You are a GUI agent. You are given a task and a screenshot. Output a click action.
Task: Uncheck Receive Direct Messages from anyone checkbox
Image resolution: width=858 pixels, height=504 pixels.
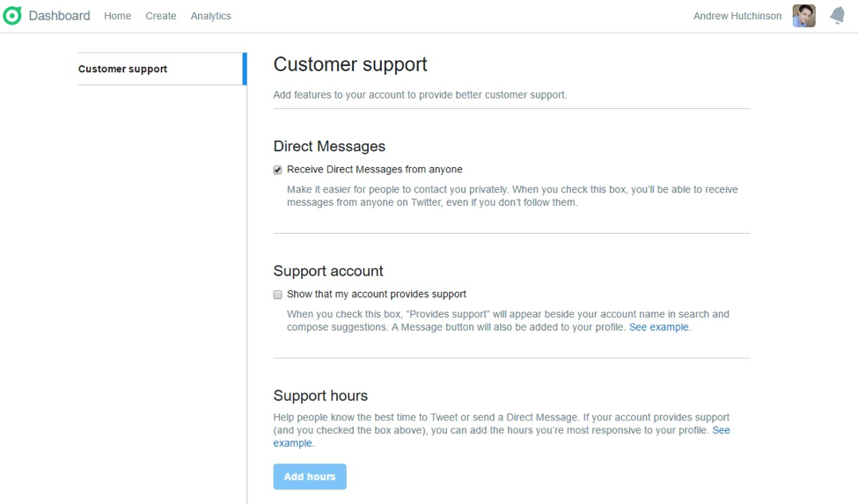278,170
